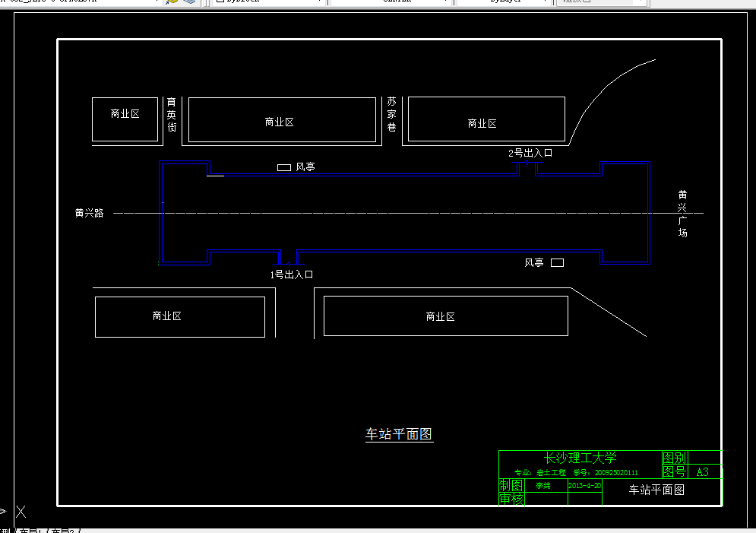Click the underlined 车站平面图 title text

click(x=398, y=434)
